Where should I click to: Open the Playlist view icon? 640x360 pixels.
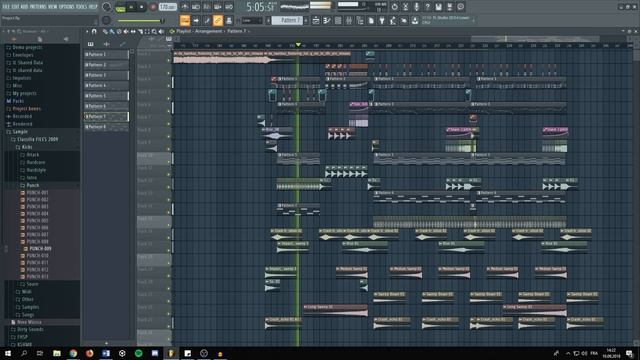pyautogui.click(x=316, y=20)
